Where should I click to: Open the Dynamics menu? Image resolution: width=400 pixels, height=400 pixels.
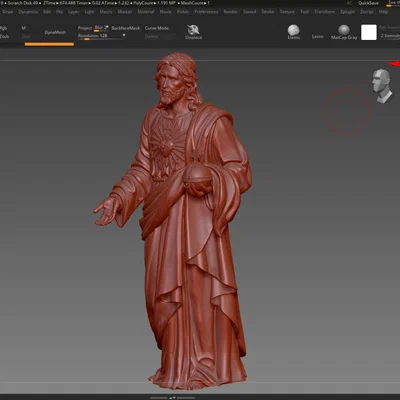point(28,12)
